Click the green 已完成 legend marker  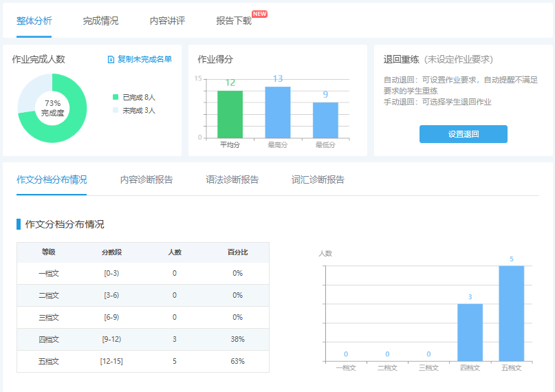point(116,97)
